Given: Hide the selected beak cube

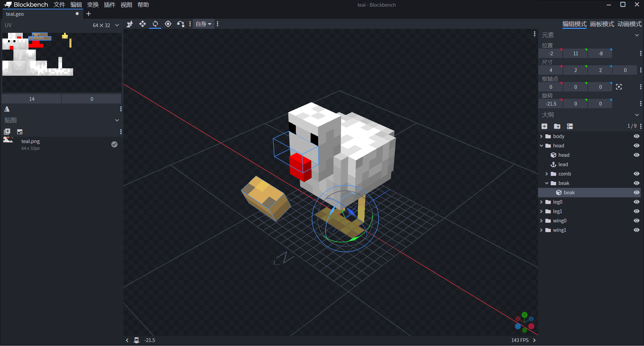Looking at the screenshot, I should (636, 193).
